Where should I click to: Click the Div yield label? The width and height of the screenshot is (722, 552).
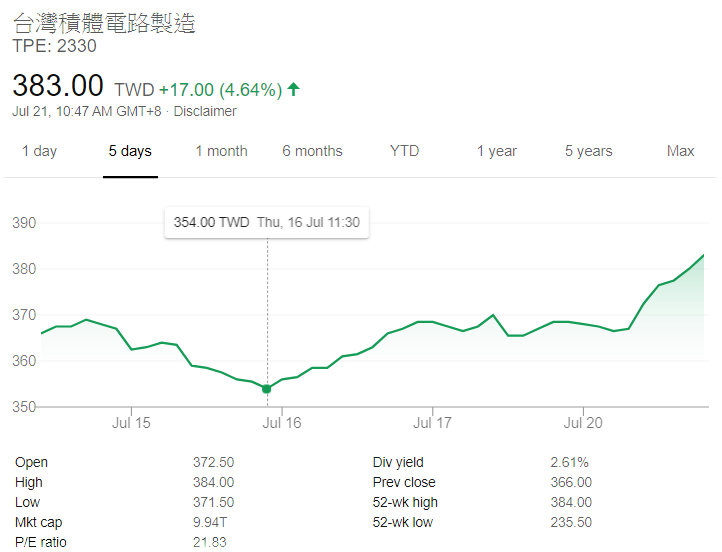click(398, 462)
